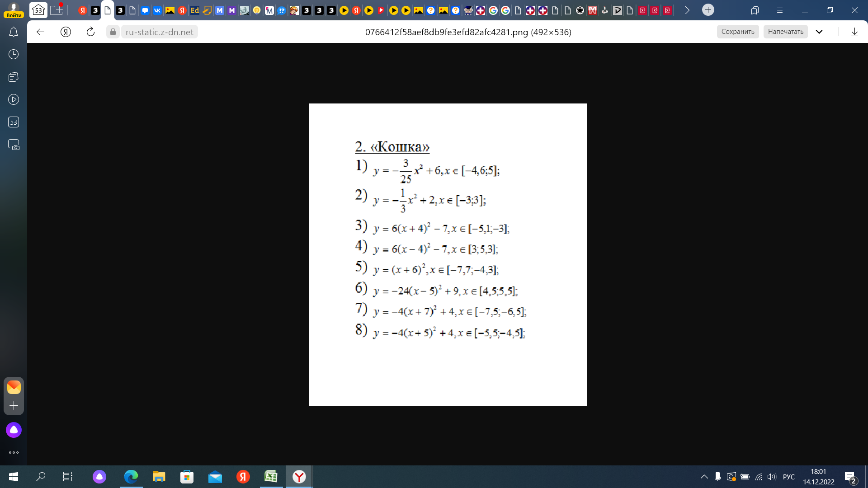
Task: Show hidden system tray icons
Action: [704, 477]
